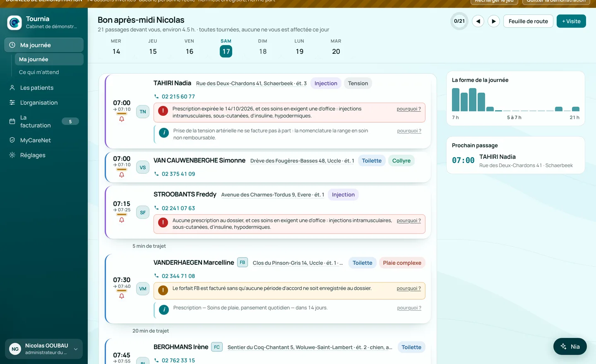Expand the Nicolas GOUBAU user menu

[44, 349]
